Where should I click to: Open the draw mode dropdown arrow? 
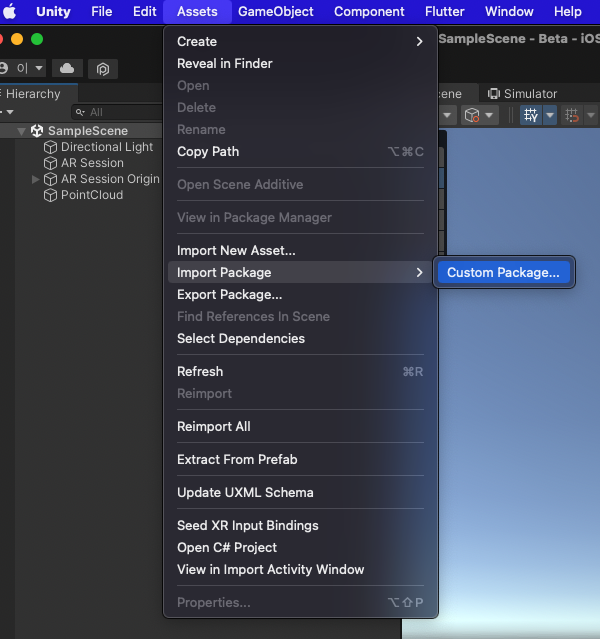click(489, 115)
